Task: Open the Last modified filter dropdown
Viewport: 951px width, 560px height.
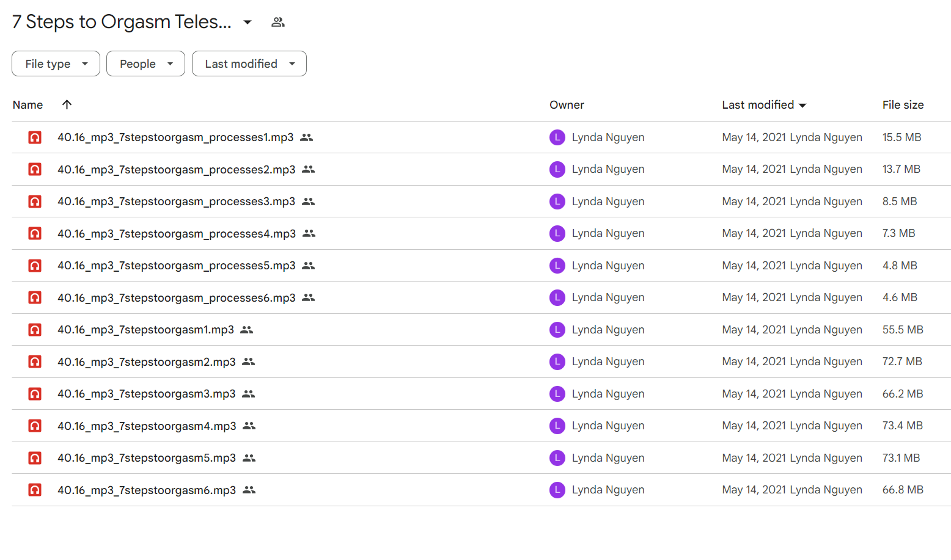Action: pyautogui.click(x=249, y=64)
